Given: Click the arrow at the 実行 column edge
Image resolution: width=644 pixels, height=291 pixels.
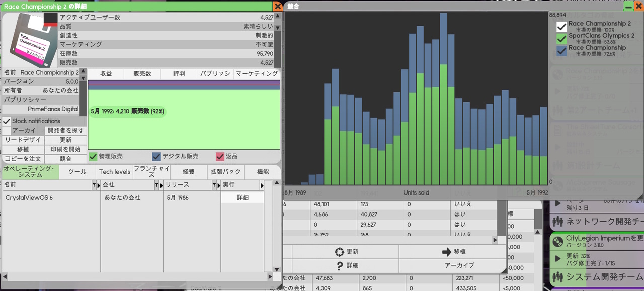Looking at the screenshot, I should pos(262,185).
